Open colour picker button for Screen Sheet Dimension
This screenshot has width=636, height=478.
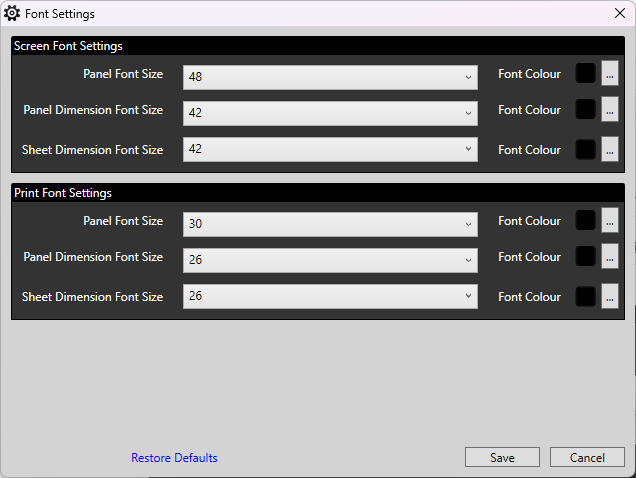tap(610, 149)
